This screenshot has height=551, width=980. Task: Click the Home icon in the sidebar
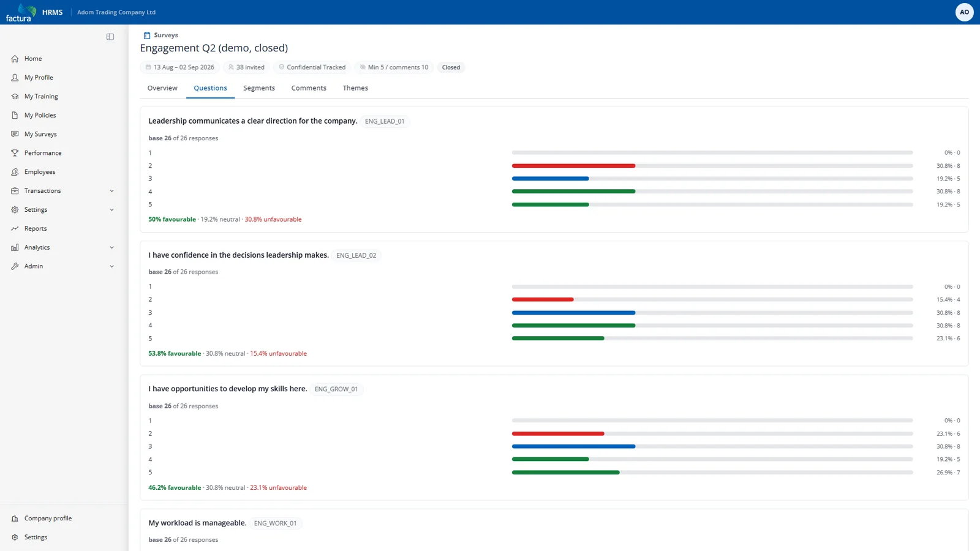(x=15, y=59)
